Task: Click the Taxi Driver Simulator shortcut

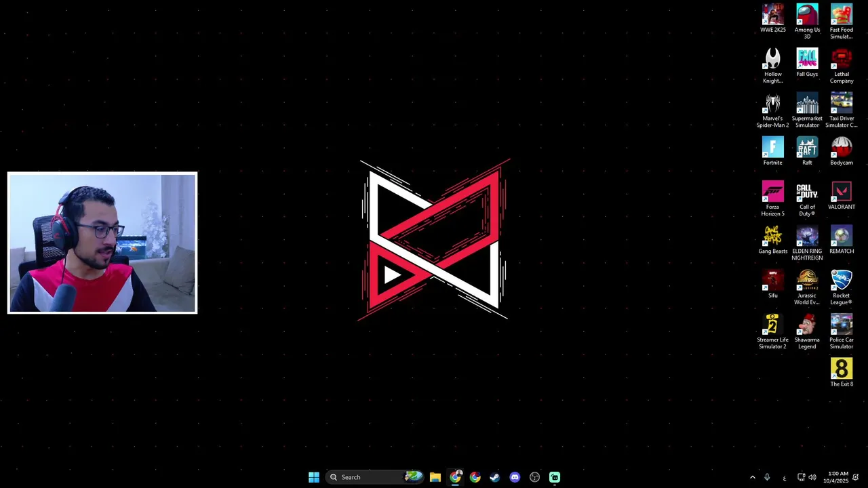Action: tap(842, 110)
